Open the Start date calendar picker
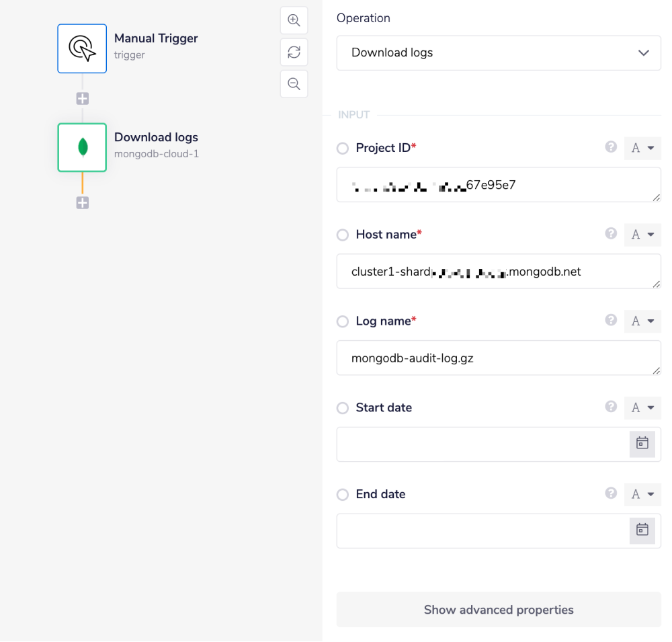Image resolution: width=672 pixels, height=642 pixels. (x=642, y=444)
